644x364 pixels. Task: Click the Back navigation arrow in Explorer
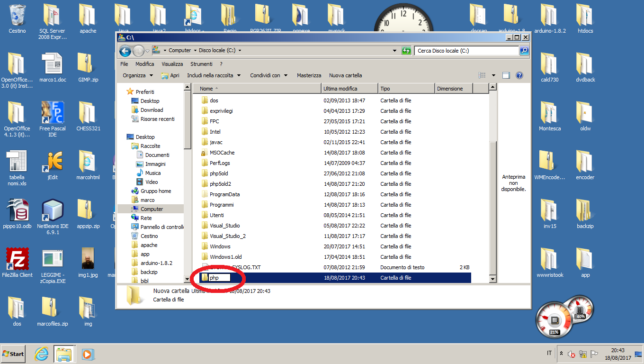[125, 51]
